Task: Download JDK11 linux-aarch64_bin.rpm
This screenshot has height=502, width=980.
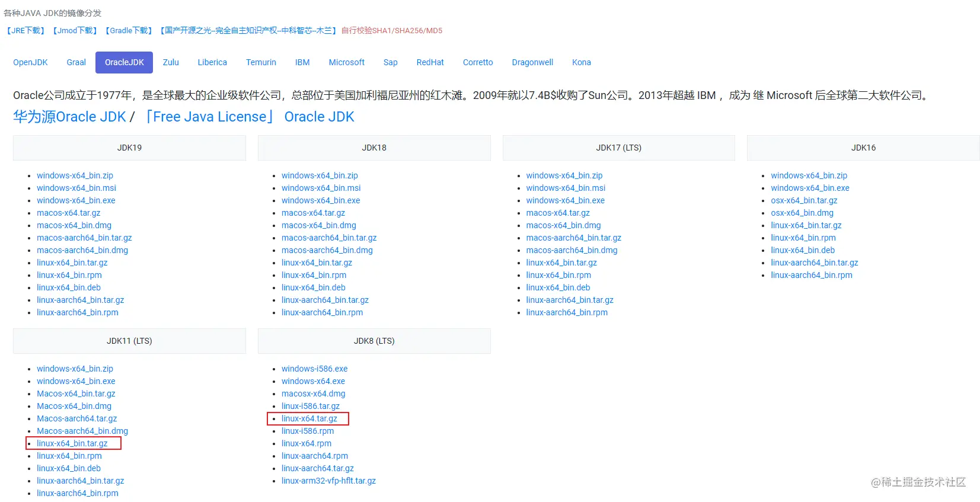Action: 78,493
